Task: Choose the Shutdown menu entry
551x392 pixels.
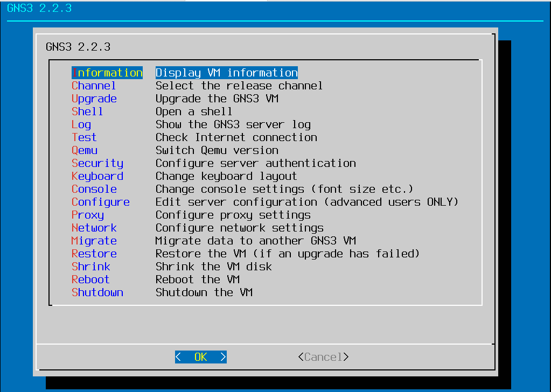Action: tap(97, 292)
